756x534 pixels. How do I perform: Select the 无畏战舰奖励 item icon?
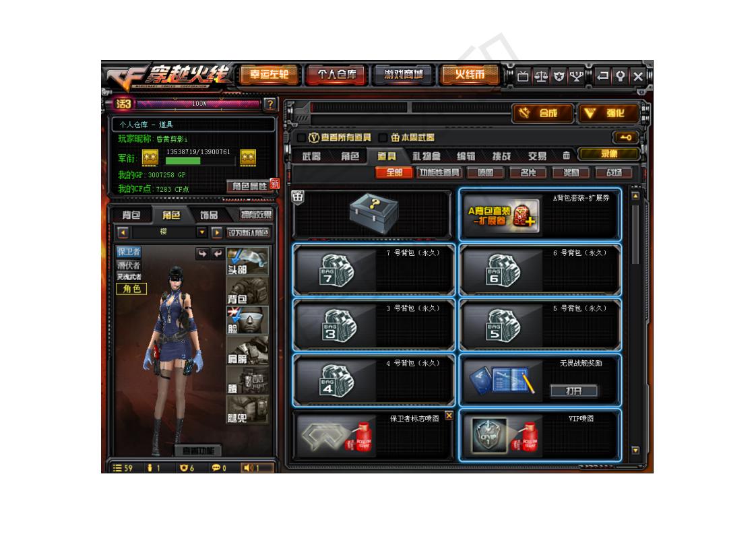coord(501,380)
